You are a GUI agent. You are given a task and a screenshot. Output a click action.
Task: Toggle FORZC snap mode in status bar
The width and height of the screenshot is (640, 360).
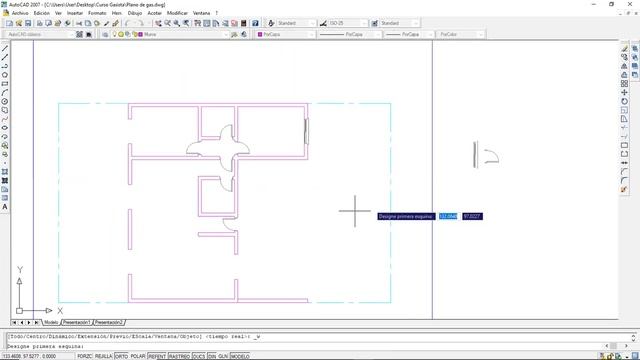pos(84,356)
